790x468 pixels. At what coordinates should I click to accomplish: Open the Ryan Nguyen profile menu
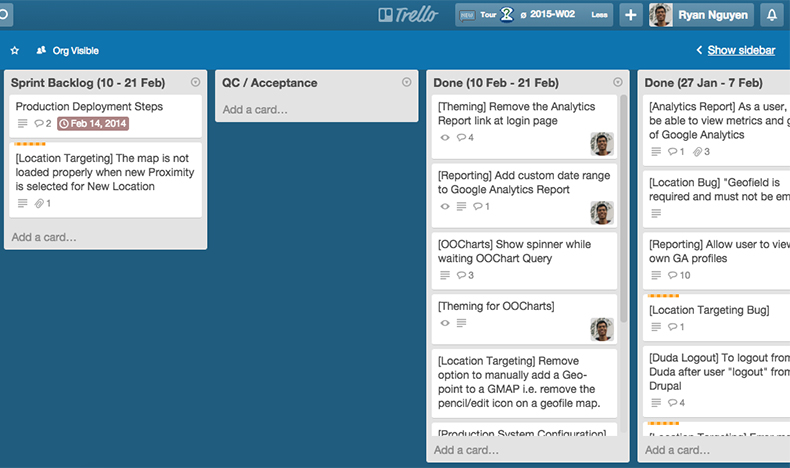[701, 15]
